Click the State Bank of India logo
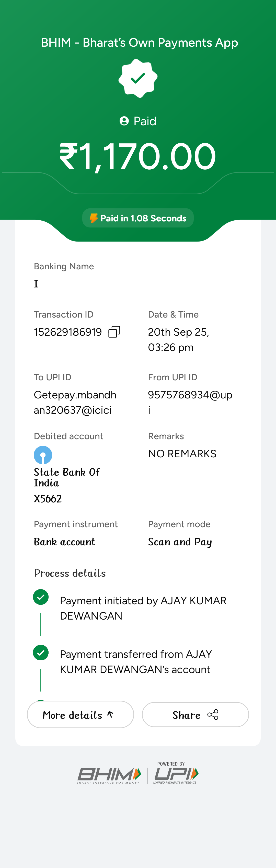 pyautogui.click(x=43, y=455)
